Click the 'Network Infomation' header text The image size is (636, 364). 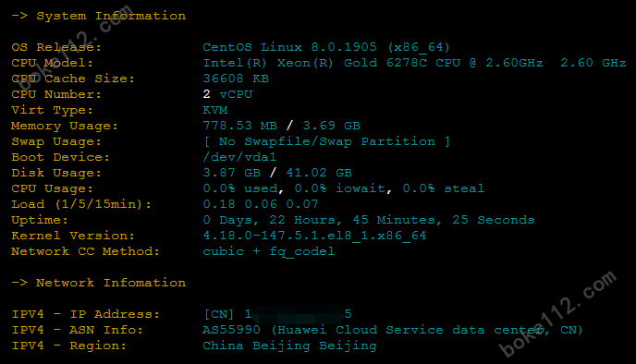click(x=111, y=283)
